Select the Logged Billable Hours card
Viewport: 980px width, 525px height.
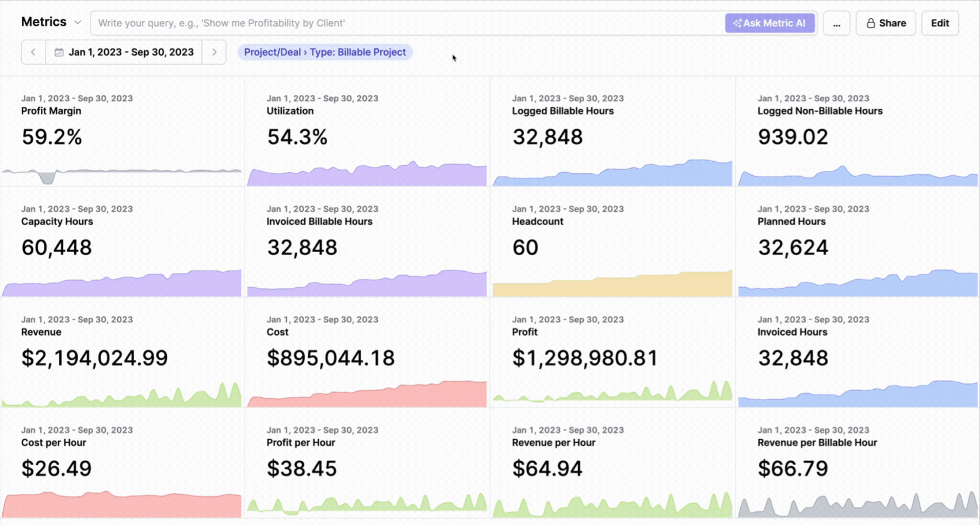pos(612,130)
